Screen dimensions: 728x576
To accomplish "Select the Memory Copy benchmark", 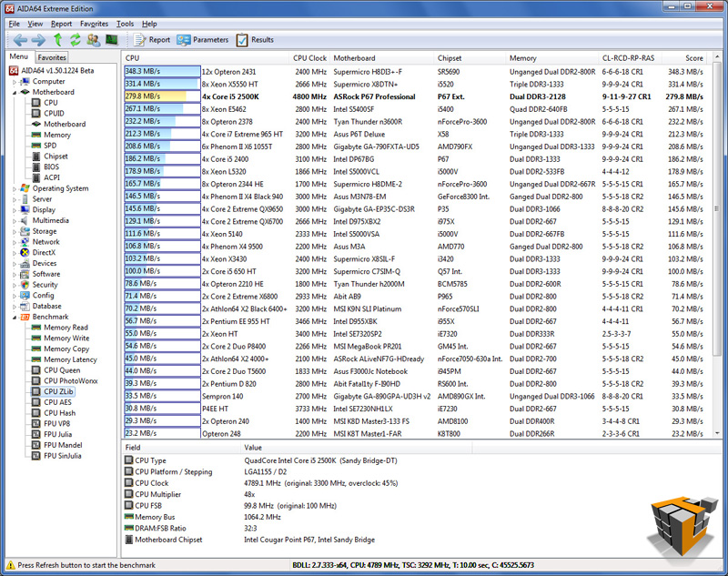I will [66, 349].
